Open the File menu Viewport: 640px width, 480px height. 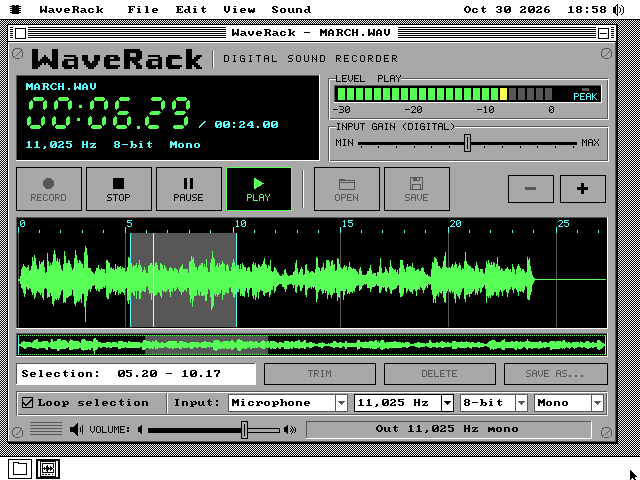tap(143, 9)
